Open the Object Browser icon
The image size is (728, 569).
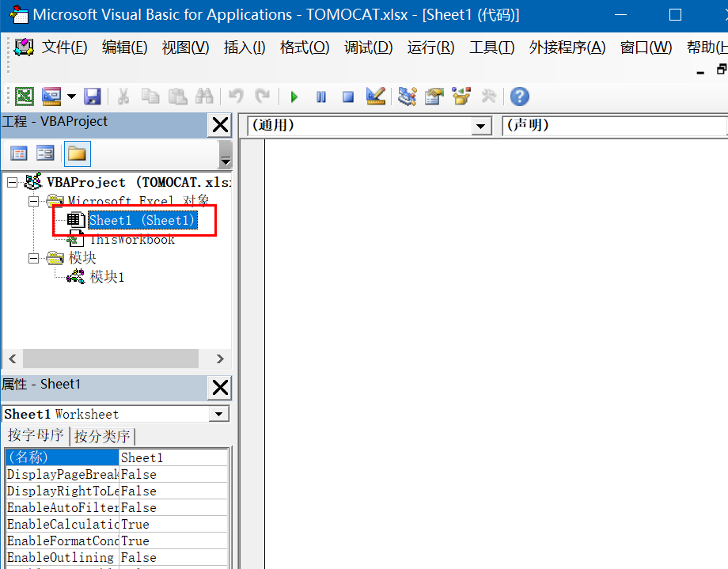(461, 97)
